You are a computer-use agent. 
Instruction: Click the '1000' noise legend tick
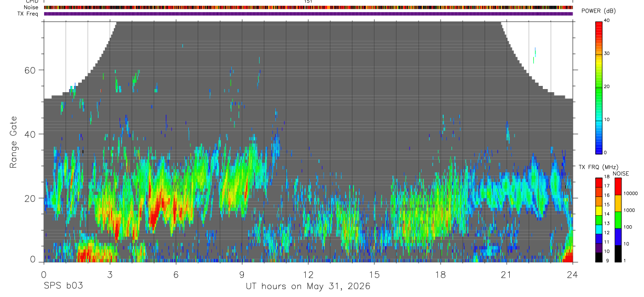point(629,210)
